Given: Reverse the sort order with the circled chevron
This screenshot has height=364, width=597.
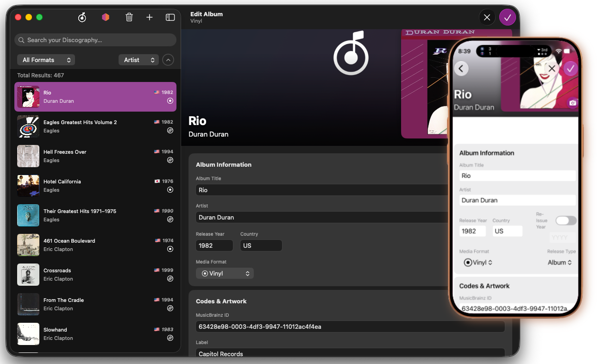Looking at the screenshot, I should point(168,60).
